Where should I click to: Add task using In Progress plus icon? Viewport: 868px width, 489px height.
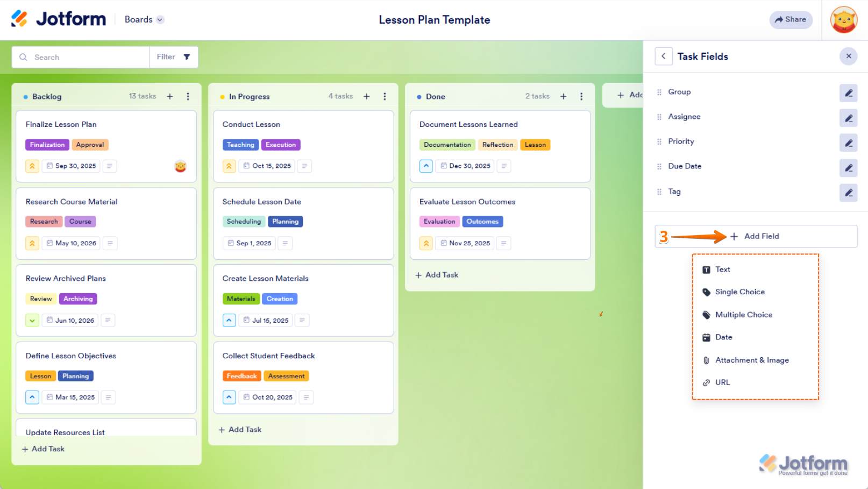tap(367, 96)
